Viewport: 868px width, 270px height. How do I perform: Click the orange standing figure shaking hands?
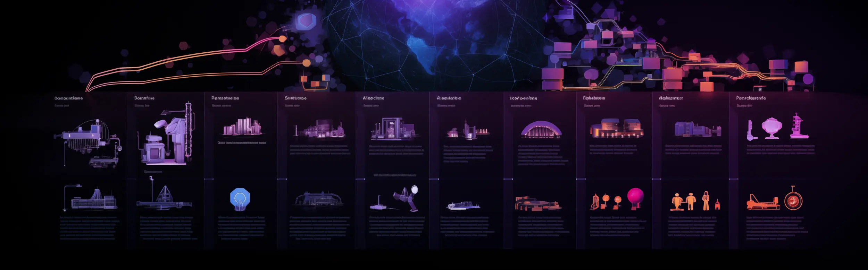pyautogui.click(x=691, y=201)
